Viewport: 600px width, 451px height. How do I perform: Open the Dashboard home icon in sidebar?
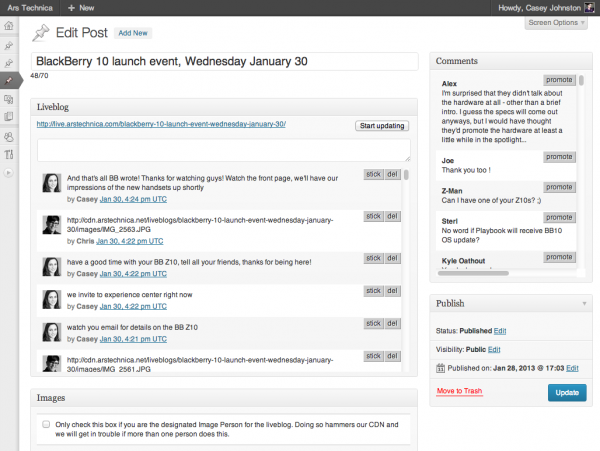[9, 26]
